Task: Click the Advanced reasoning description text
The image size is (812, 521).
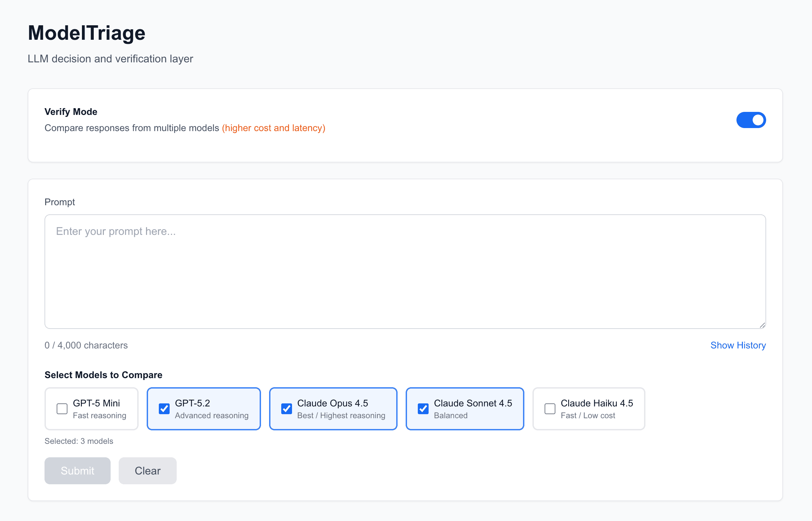Action: (x=211, y=416)
